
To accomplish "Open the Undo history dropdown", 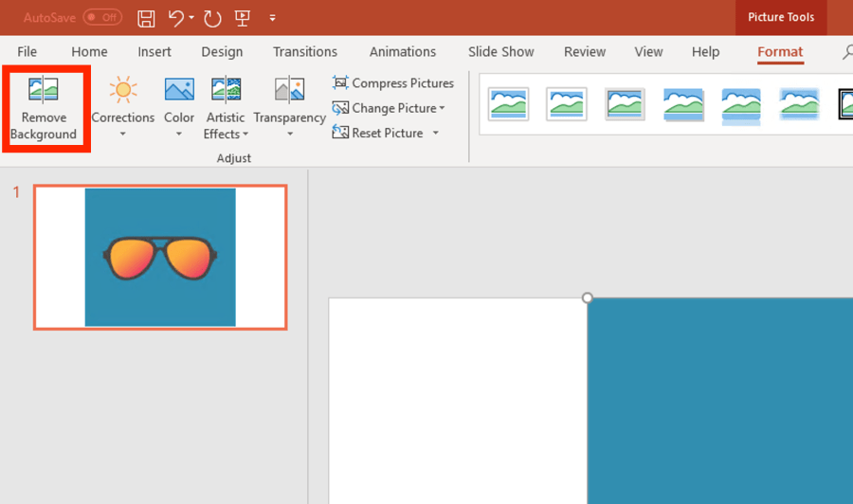I will pyautogui.click(x=191, y=18).
